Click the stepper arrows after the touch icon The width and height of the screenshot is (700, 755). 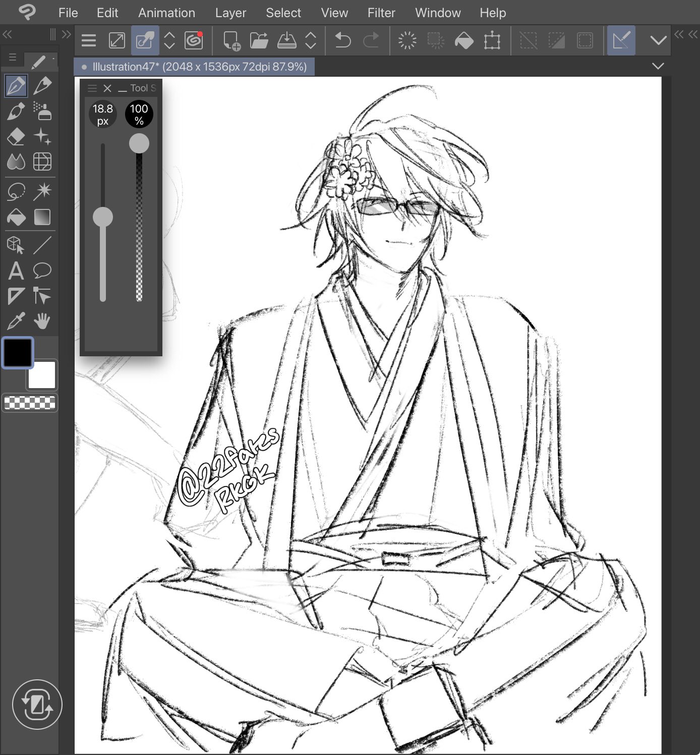169,40
